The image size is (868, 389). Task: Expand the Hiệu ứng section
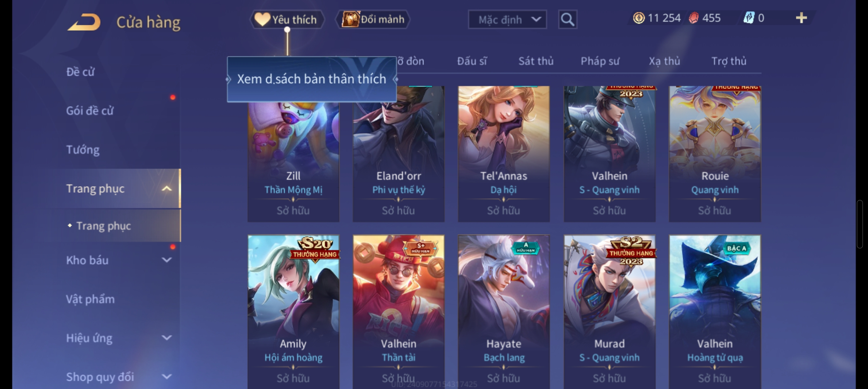(x=167, y=338)
